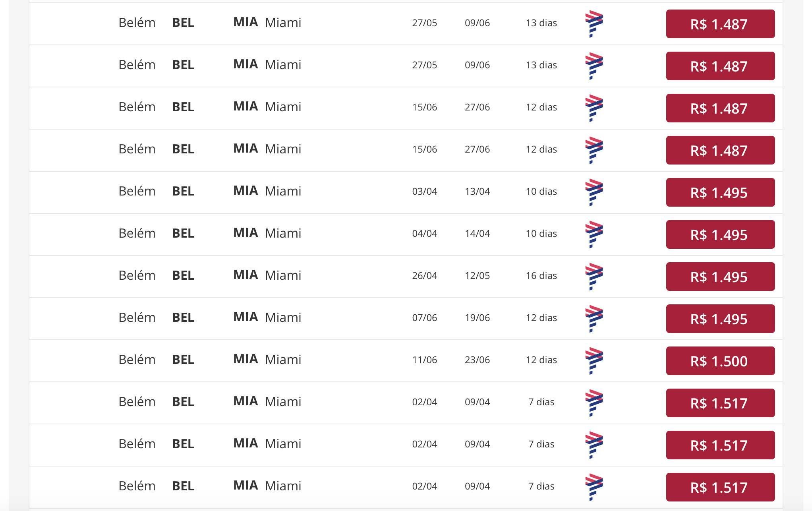
Task: Click LATAM logo on first 27/05 flight row
Action: coord(594,24)
